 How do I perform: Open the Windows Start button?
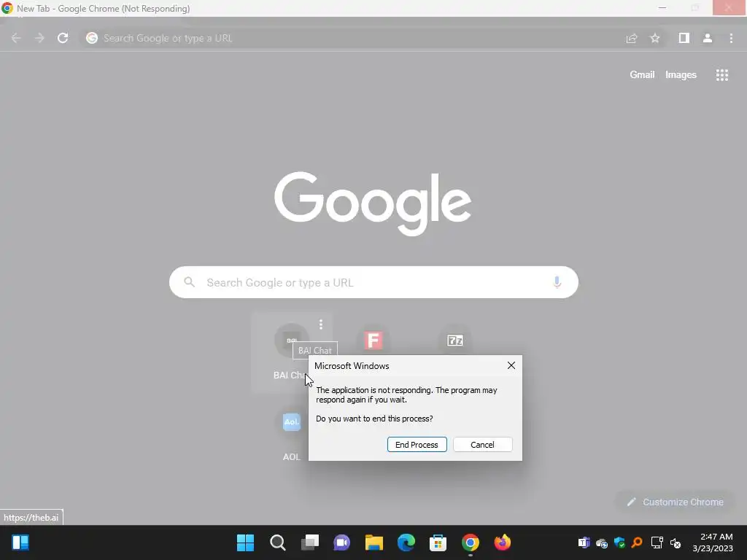pyautogui.click(x=245, y=542)
